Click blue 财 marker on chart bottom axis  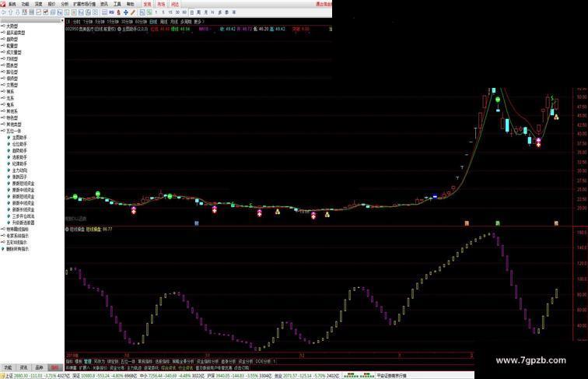pyautogui.click(x=196, y=223)
